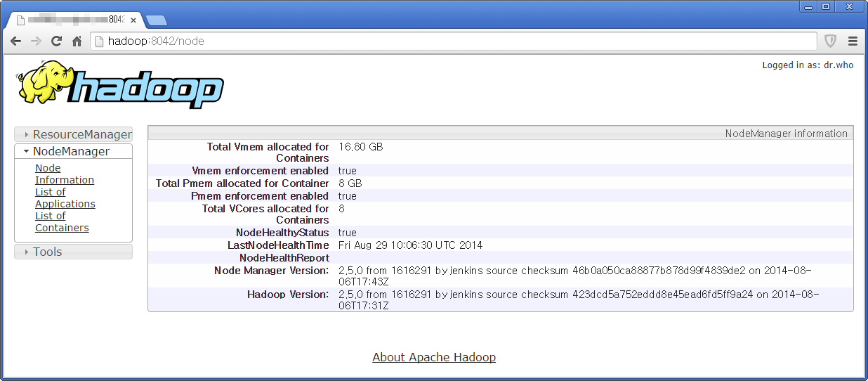The width and height of the screenshot is (868, 381).
Task: Click the Hadoop Version label
Action: click(288, 295)
